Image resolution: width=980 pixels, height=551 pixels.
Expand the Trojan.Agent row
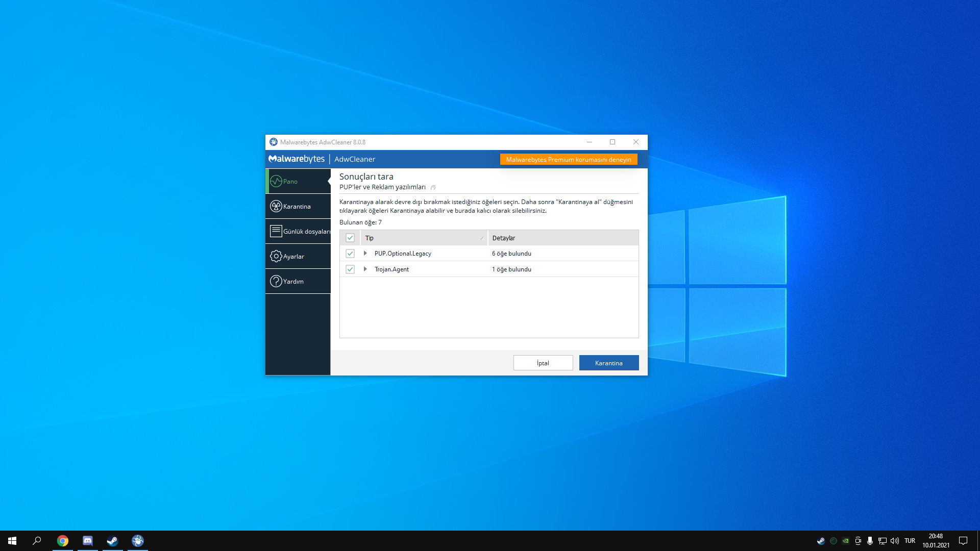pos(365,269)
